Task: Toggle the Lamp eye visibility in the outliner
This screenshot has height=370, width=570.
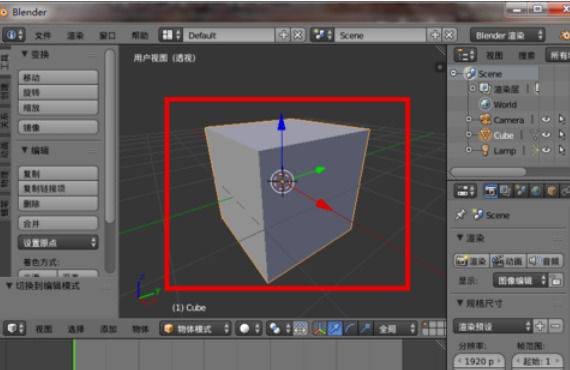Action: [x=546, y=150]
